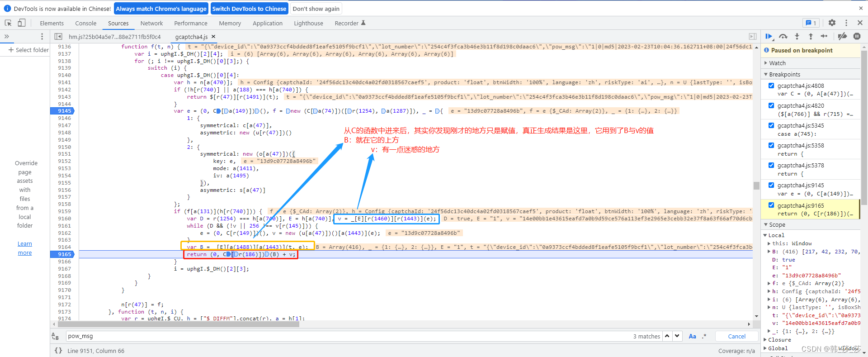Click the vertical code scrollbar thumb
Viewport: 868px width, 357px height.
tap(756, 186)
